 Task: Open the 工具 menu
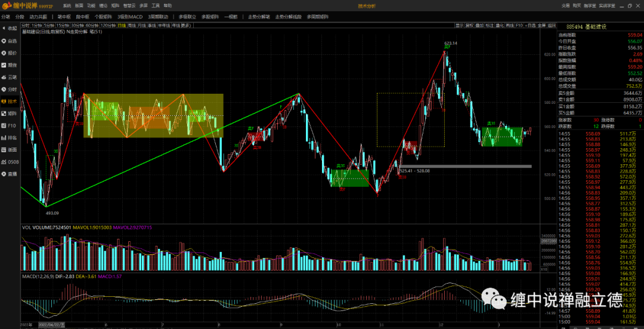[156, 6]
